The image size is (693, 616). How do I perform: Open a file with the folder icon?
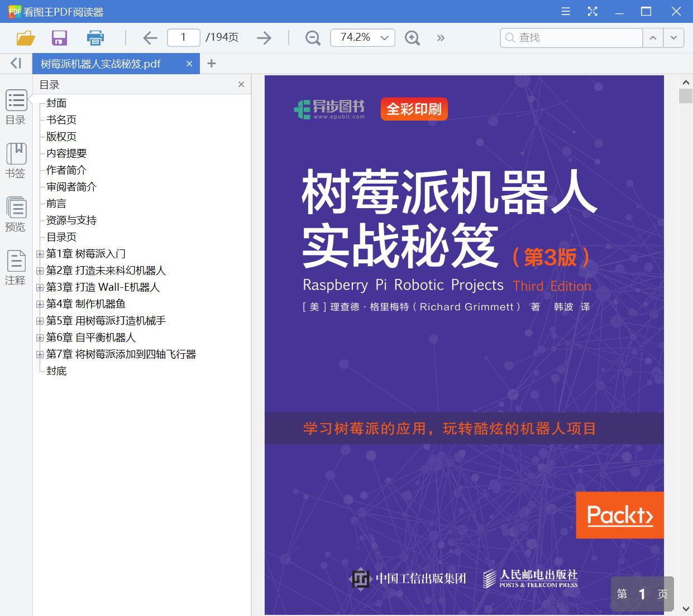pos(26,38)
